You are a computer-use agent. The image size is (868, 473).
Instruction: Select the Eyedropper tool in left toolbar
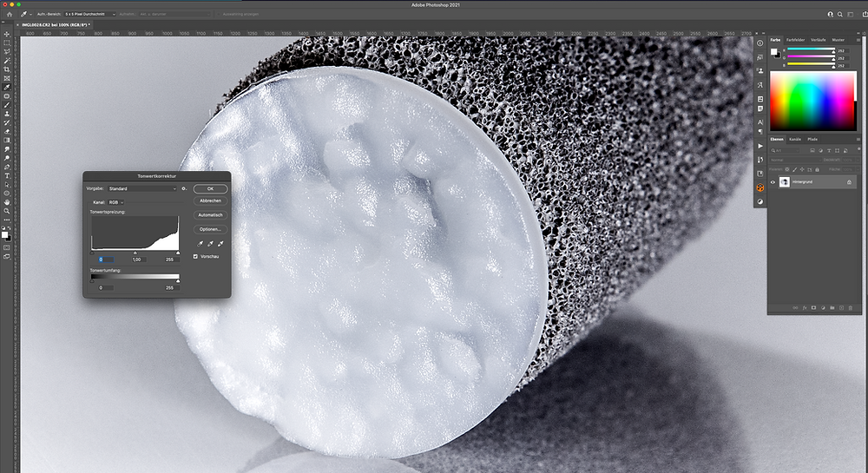7,87
